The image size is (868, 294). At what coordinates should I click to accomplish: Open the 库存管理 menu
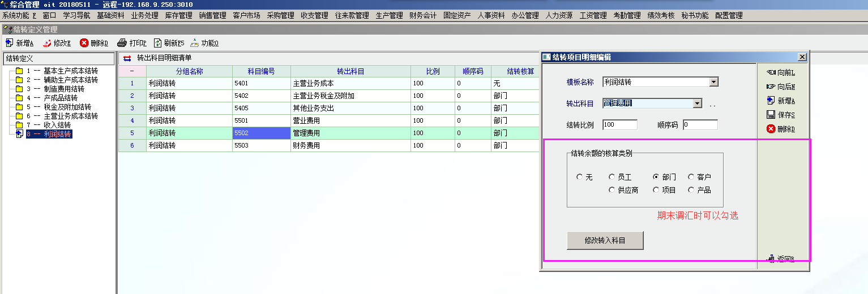coord(178,16)
